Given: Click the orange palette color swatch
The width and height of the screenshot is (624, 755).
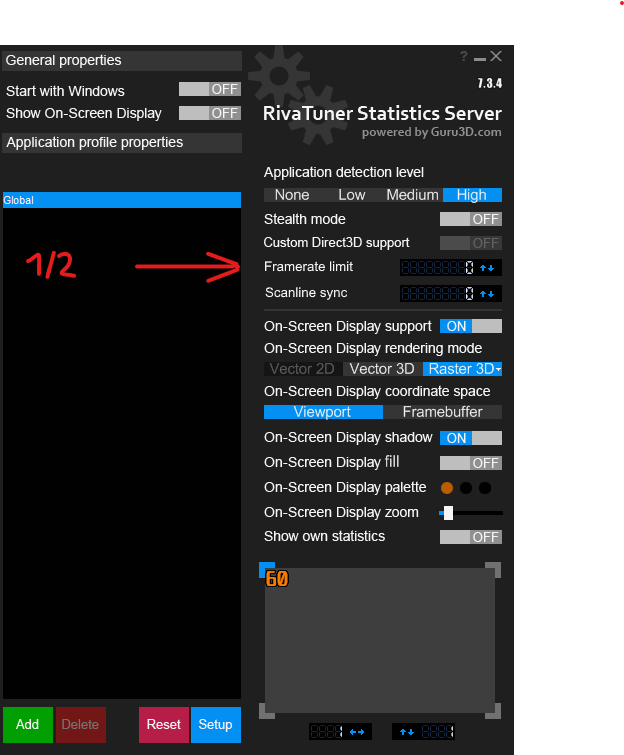Looking at the screenshot, I should tap(447, 488).
